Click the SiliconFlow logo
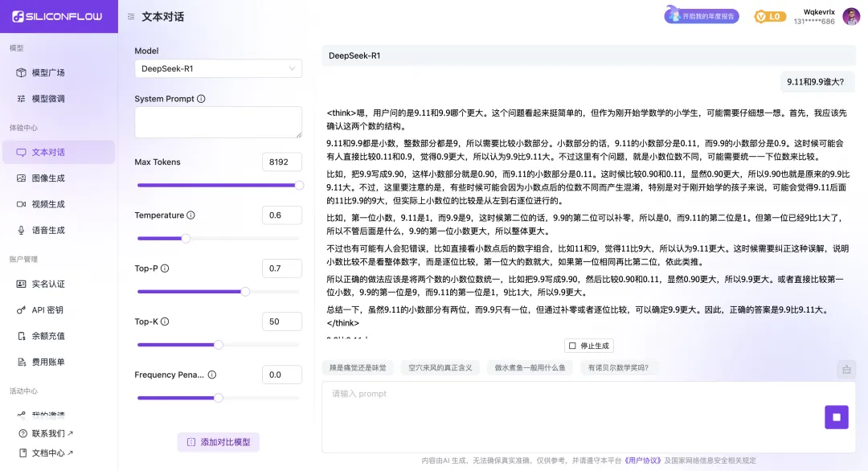868x471 pixels. click(x=57, y=17)
